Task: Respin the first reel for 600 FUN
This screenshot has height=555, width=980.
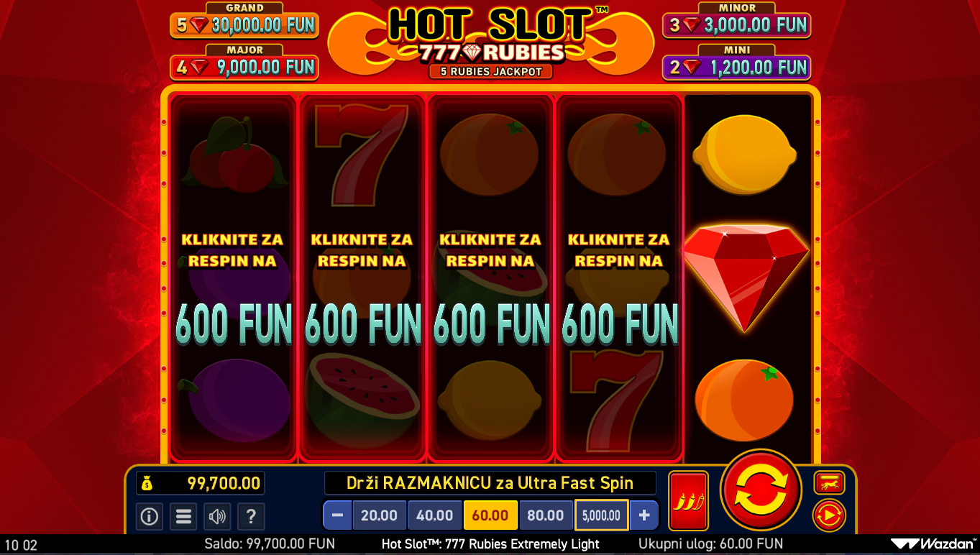Action: 233,277
